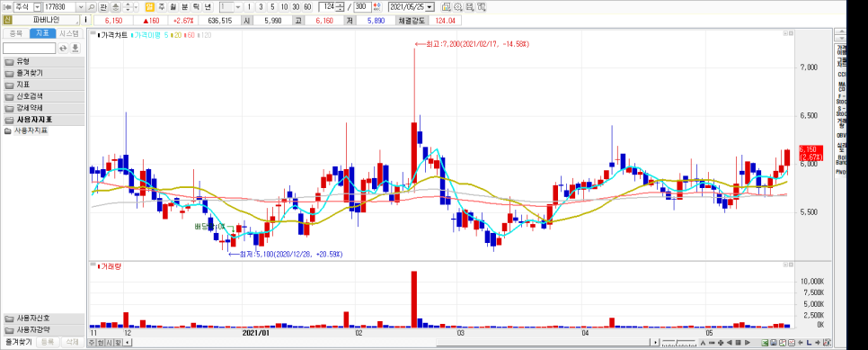Open chart settings gear icon in top toolbar
Image resolution: width=868 pixels, height=350 pixels.
[457, 6]
